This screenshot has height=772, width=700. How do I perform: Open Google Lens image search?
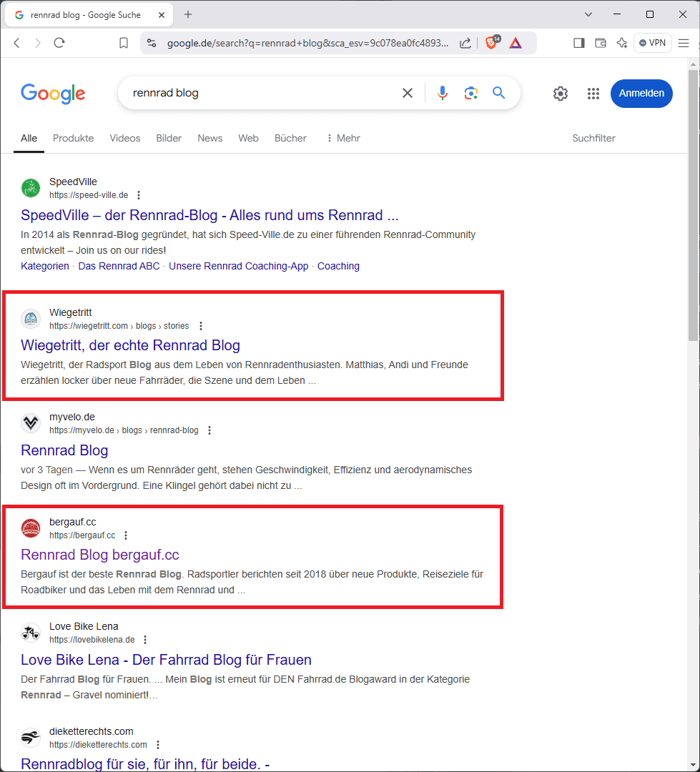pyautogui.click(x=470, y=93)
